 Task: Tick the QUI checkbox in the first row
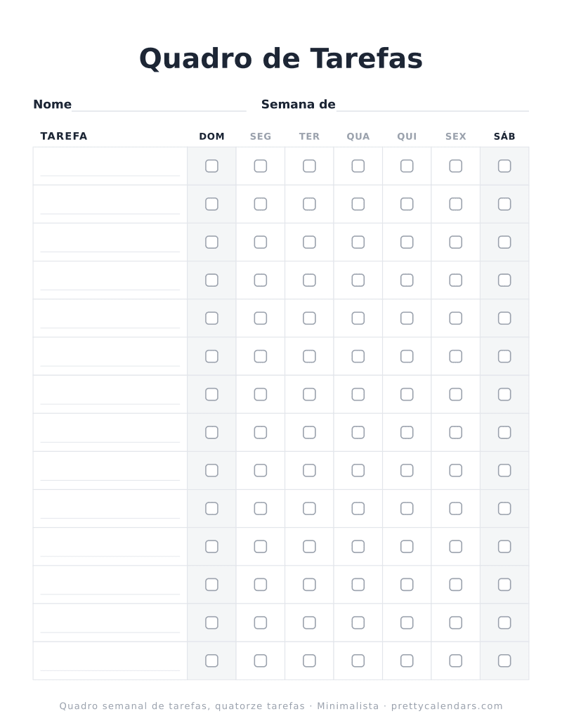[x=407, y=167]
